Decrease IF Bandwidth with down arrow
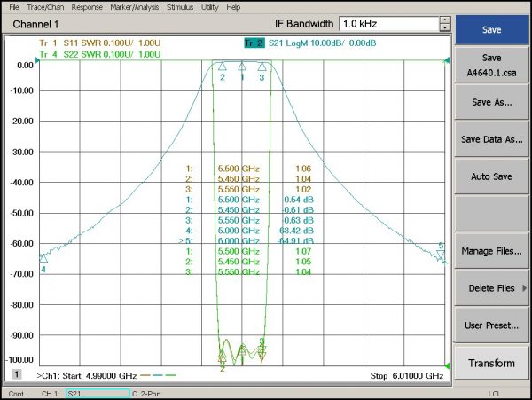 pos(445,27)
